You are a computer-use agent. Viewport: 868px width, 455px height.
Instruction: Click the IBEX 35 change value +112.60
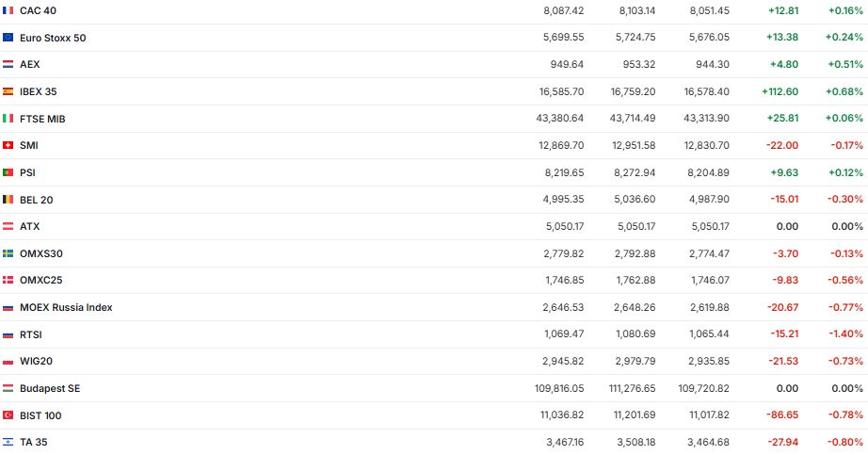pos(780,91)
